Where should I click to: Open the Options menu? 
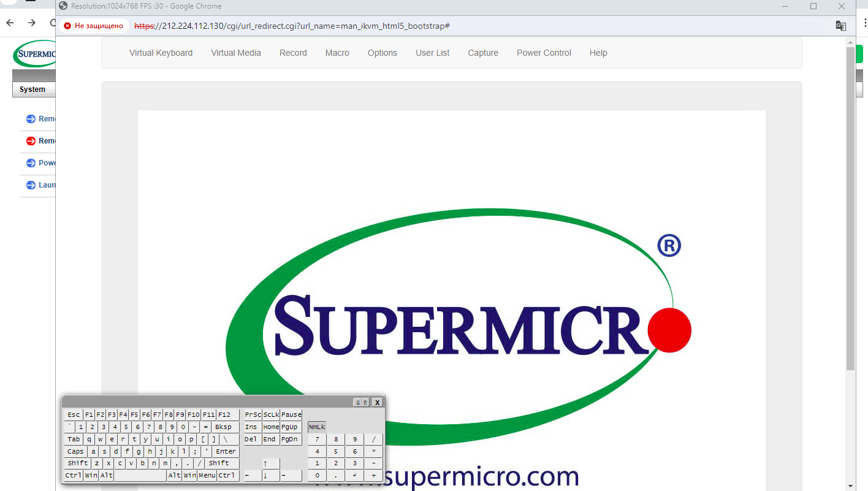(x=383, y=53)
